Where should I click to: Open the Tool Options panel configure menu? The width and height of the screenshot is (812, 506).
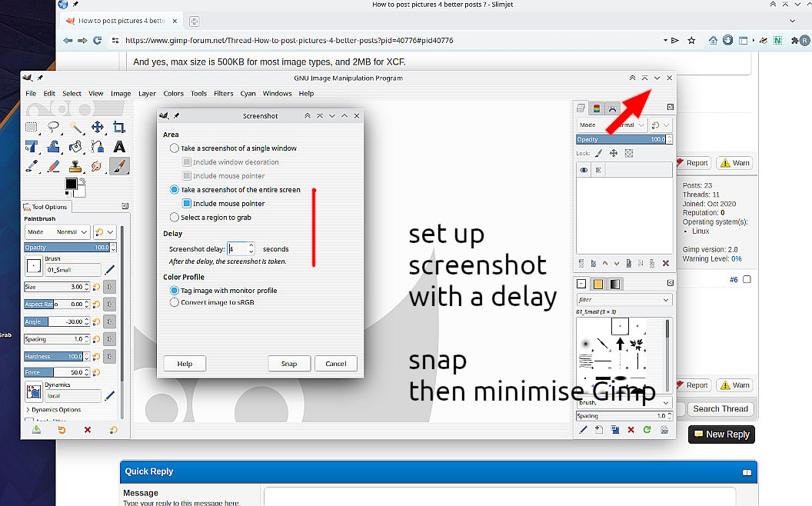[x=125, y=206]
